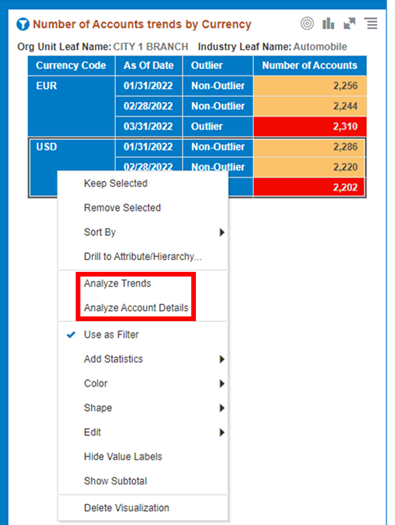Viewport: 395px width, 525px height.
Task: Click the red 2,310 accounts cell
Action: click(310, 127)
